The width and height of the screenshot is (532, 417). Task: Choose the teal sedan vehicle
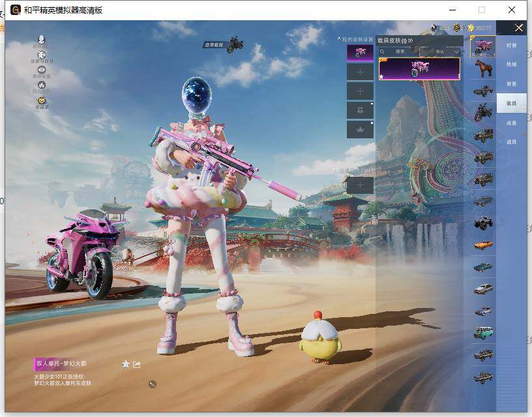tap(483, 268)
